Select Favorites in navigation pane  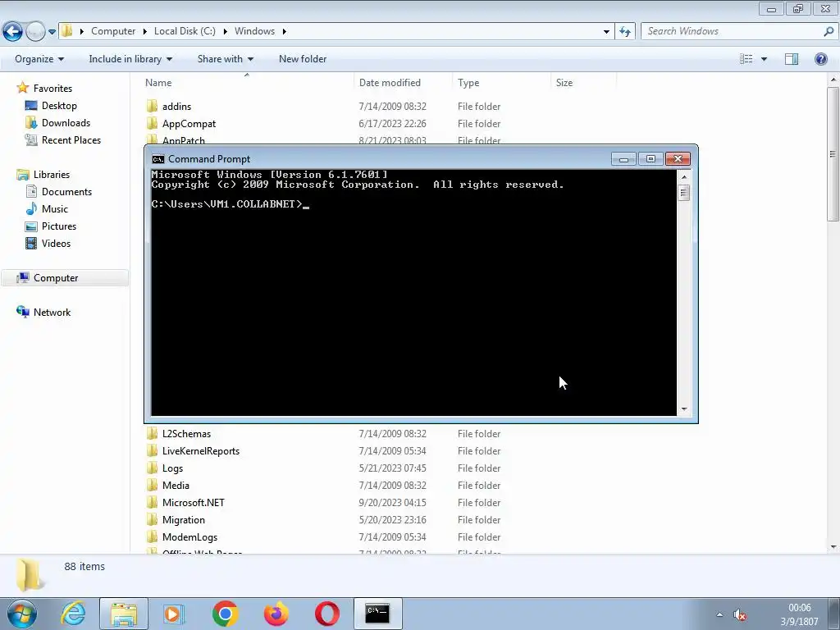[52, 89]
